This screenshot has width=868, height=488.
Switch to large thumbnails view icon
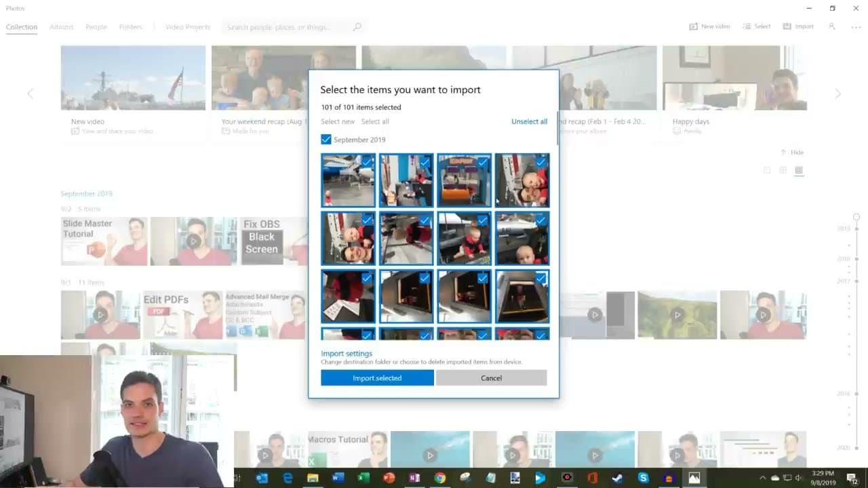[767, 170]
